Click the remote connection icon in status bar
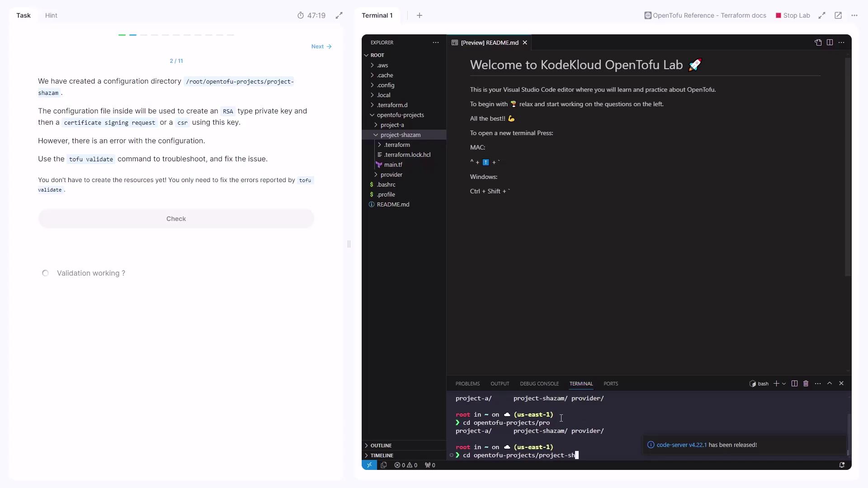This screenshot has width=868, height=488. (369, 465)
